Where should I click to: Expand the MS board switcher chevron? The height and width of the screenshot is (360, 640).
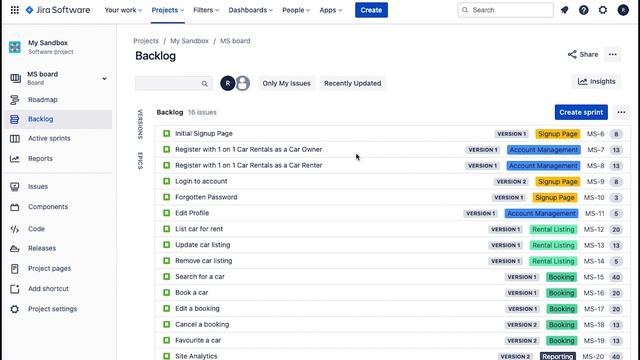pos(104,78)
